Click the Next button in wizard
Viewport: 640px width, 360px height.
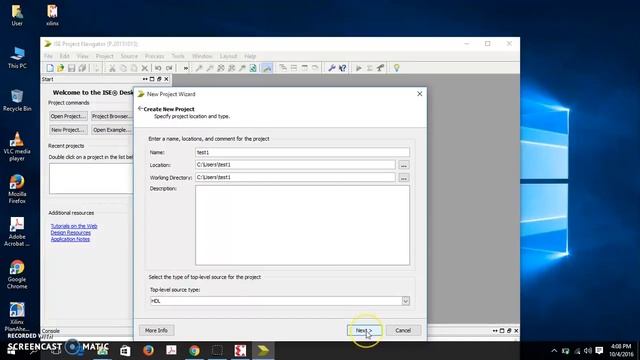pyautogui.click(x=364, y=330)
